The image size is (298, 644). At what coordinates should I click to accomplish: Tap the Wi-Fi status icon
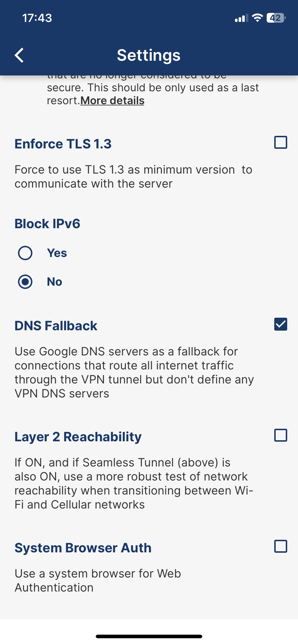[x=257, y=18]
